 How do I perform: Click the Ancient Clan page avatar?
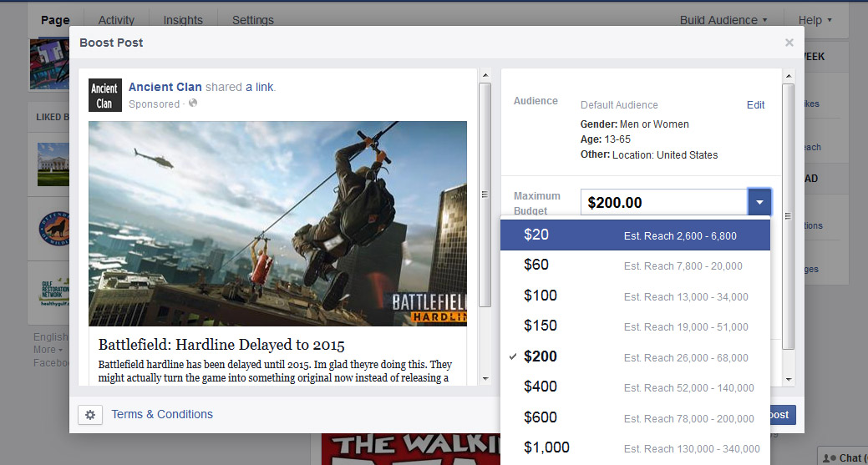coord(105,95)
